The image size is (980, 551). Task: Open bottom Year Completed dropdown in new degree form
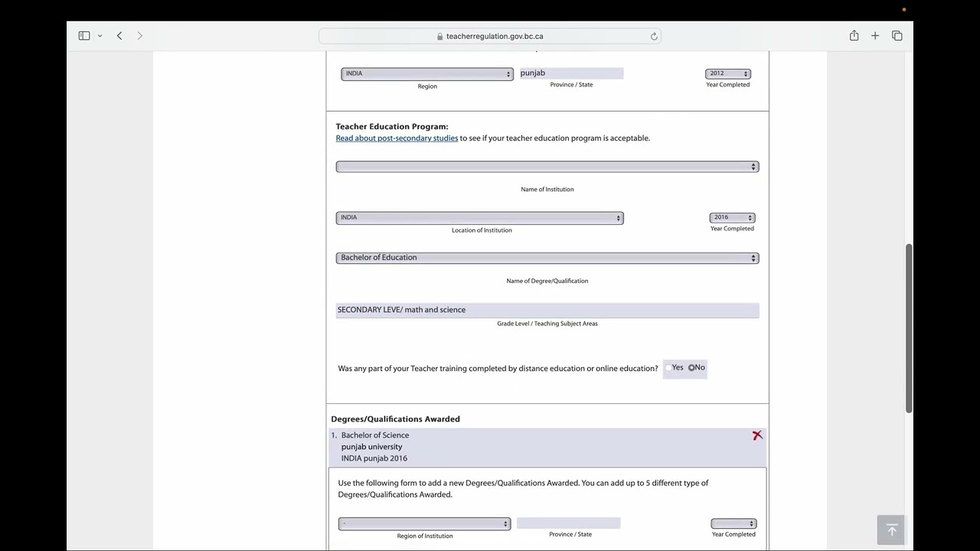(733, 523)
